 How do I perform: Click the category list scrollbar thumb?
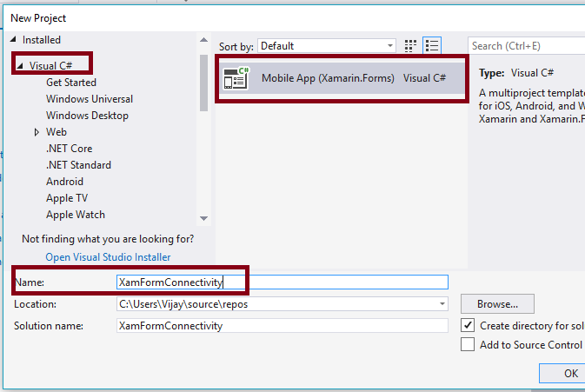pos(203,83)
